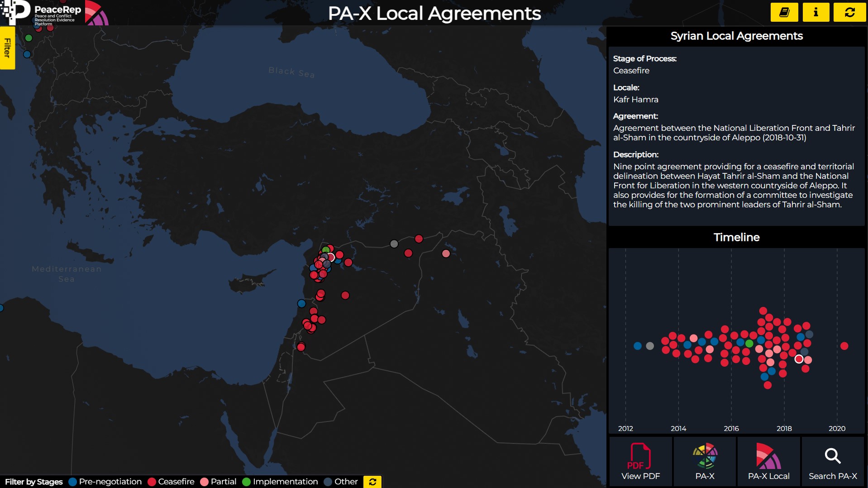Click the 2018 timeline axis label
Viewport: 868px width, 488px height.
click(784, 428)
